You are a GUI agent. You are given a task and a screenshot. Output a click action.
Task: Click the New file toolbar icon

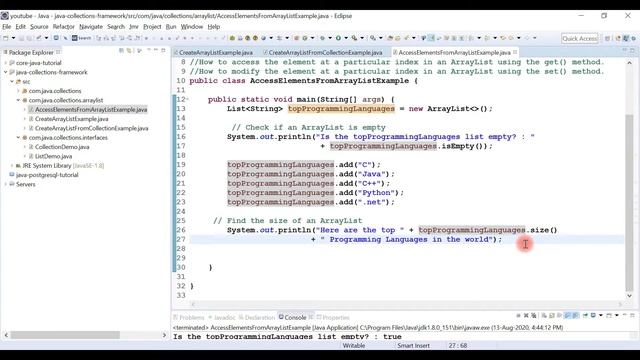[7, 38]
